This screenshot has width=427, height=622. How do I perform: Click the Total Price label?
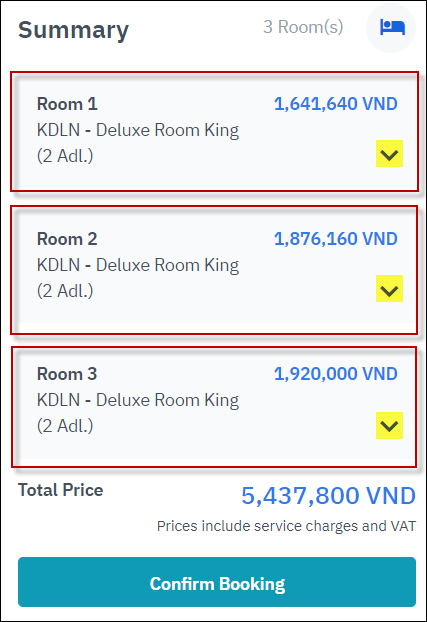[60, 490]
